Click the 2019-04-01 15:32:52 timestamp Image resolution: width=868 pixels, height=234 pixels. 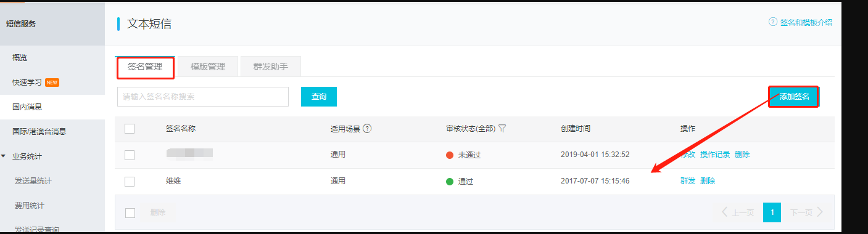pyautogui.click(x=595, y=155)
